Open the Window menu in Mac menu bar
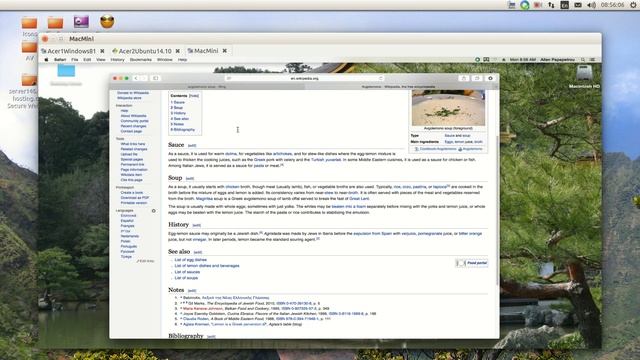The image size is (640, 360). (x=164, y=60)
